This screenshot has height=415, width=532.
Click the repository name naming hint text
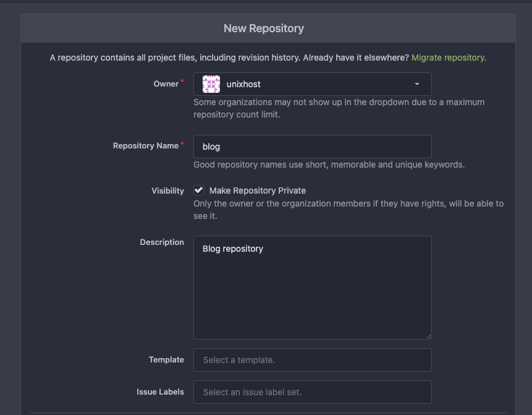tap(329, 165)
